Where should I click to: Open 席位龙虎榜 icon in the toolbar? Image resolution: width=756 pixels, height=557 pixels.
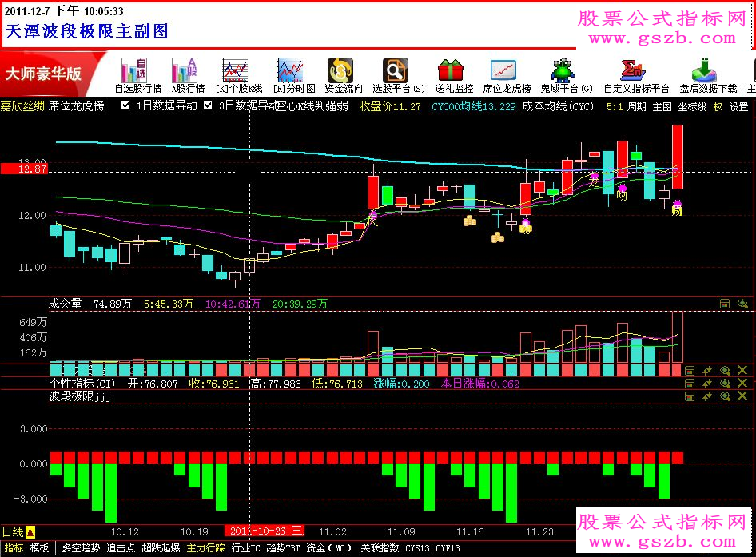click(507, 76)
